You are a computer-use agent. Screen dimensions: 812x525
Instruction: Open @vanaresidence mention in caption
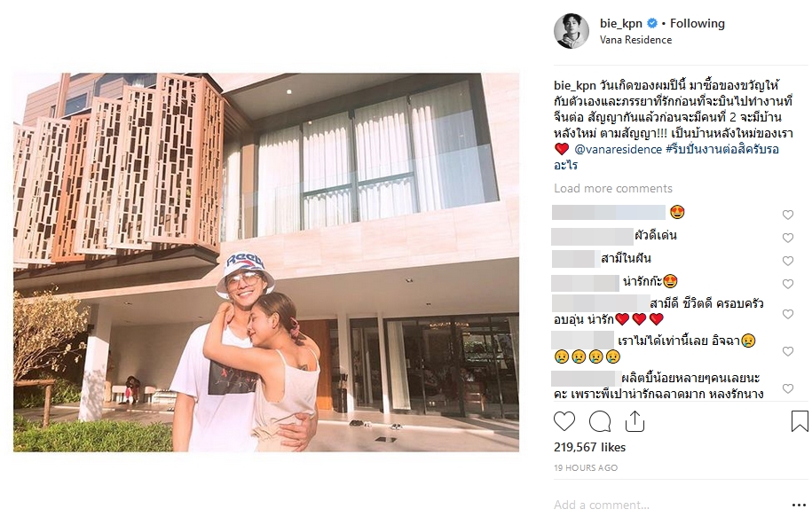618,149
